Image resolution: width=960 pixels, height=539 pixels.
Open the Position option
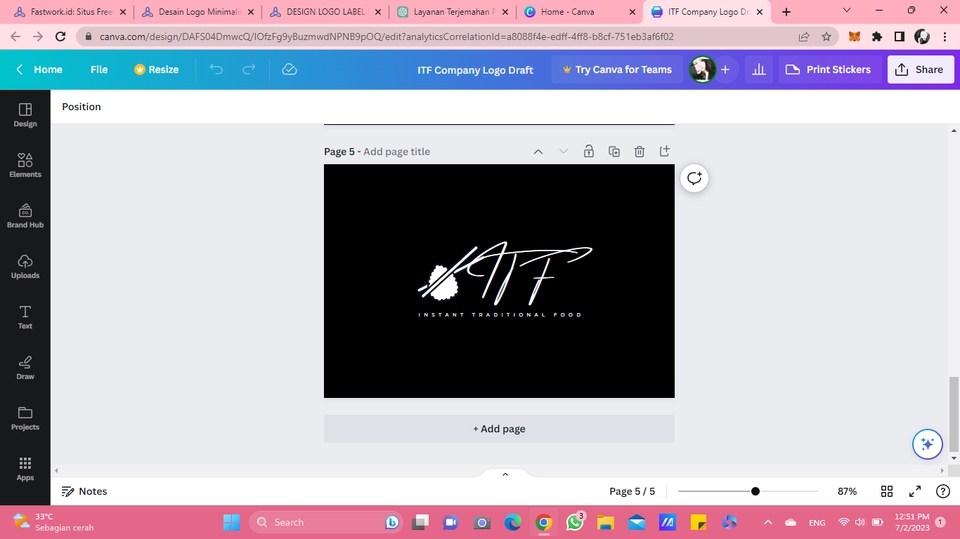click(x=81, y=107)
